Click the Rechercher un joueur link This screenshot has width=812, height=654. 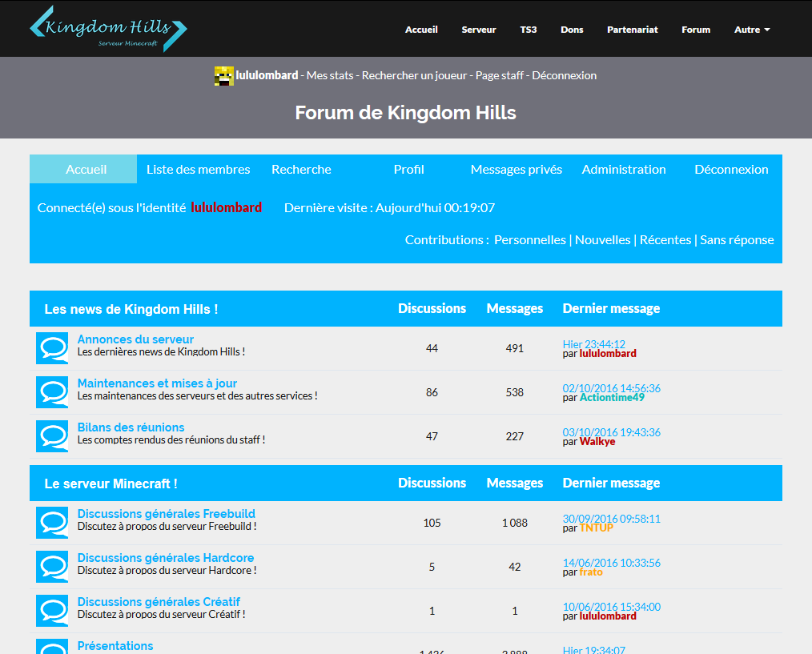coord(414,76)
